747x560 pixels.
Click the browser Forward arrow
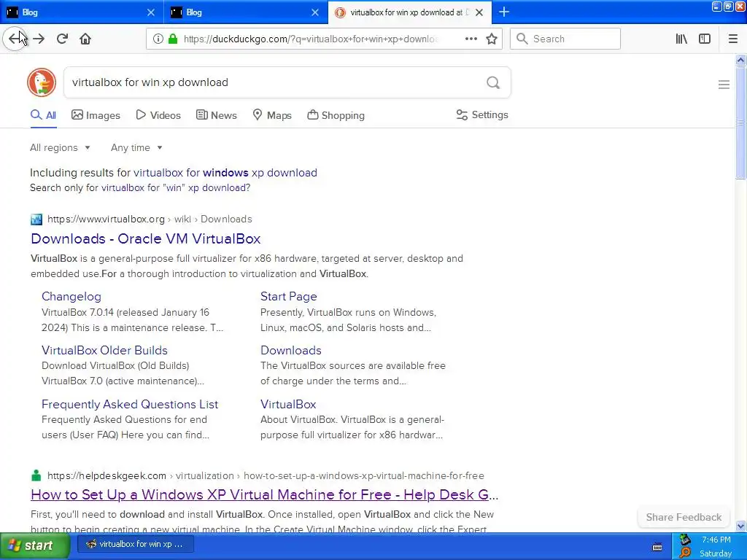coord(39,39)
